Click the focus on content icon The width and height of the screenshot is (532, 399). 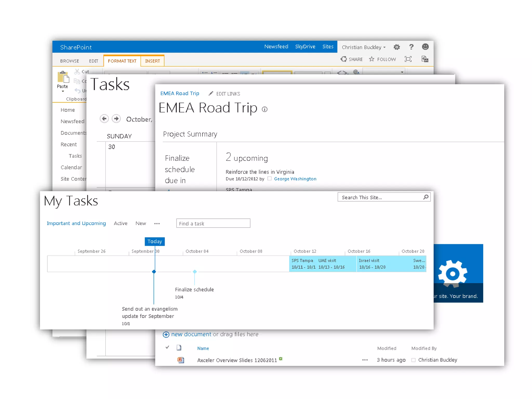coord(408,59)
